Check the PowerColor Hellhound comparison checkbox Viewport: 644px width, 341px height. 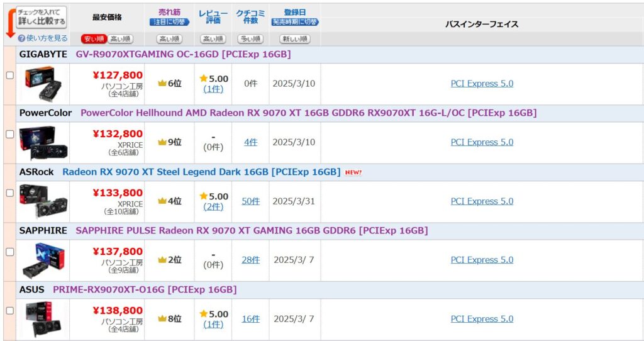click(10, 134)
